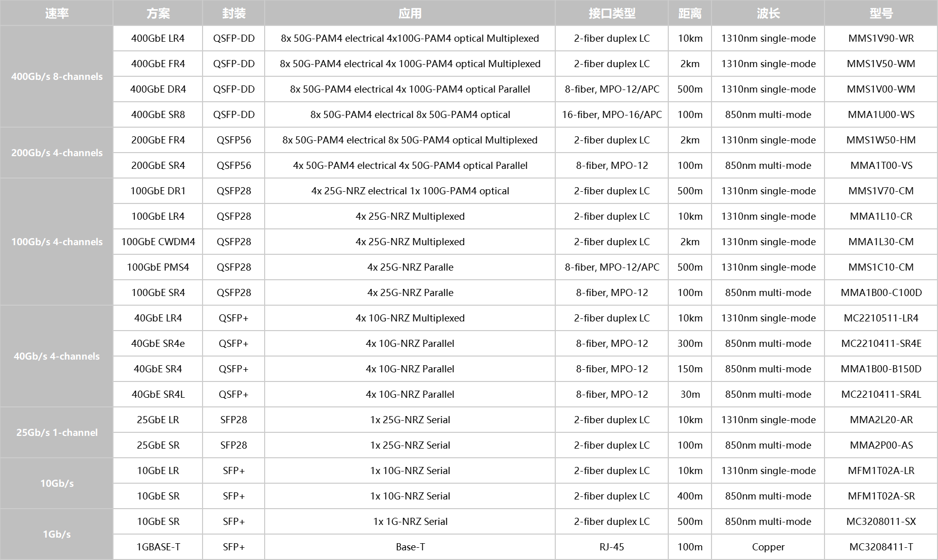Click the 200Gb/s 4-channels group cell
The image size is (938, 560).
pos(56,153)
